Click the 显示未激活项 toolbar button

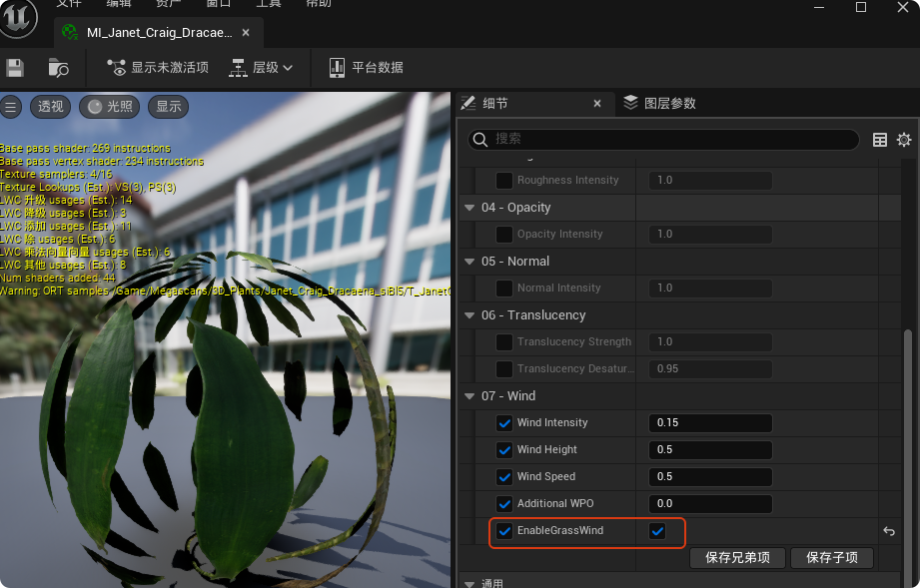157,68
